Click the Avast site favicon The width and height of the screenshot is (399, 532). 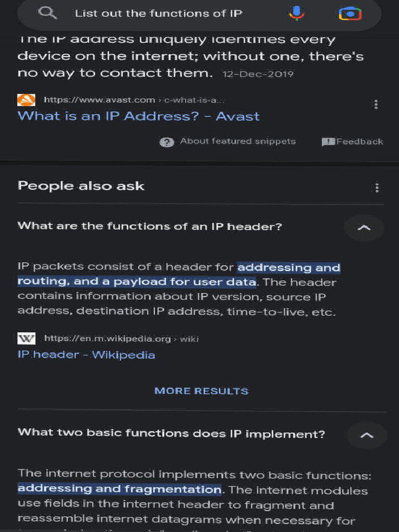click(26, 100)
